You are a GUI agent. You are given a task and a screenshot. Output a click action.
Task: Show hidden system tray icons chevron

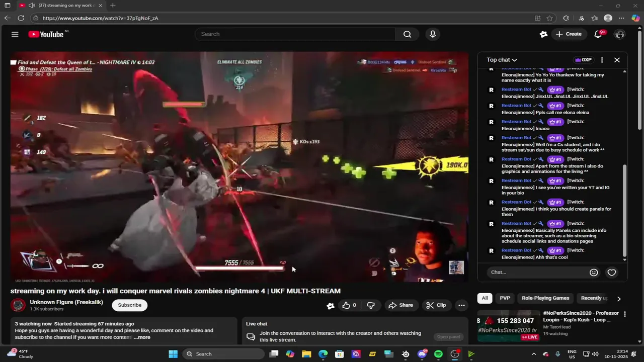[x=534, y=354]
